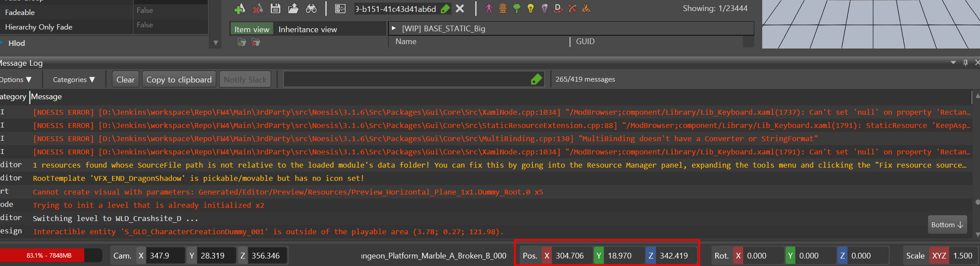The width and height of the screenshot is (980, 266).
Task: Click the Notify Slack button
Action: click(245, 79)
